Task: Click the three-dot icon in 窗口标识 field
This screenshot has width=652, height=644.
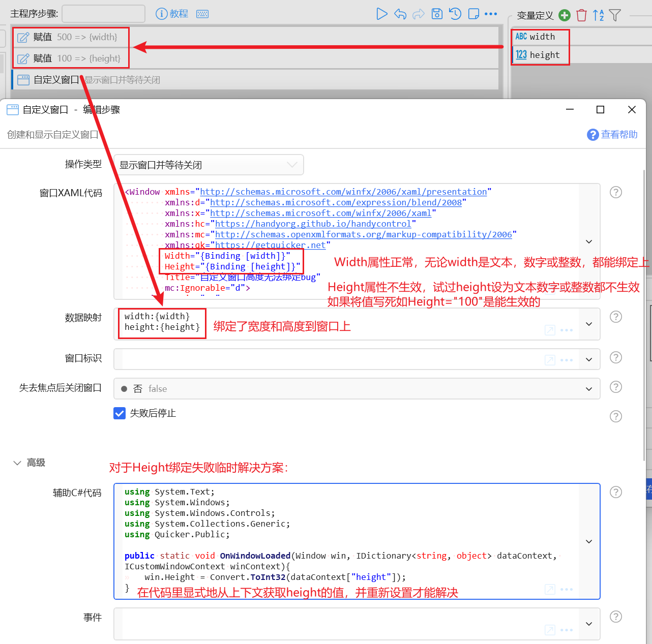Action: tap(567, 360)
